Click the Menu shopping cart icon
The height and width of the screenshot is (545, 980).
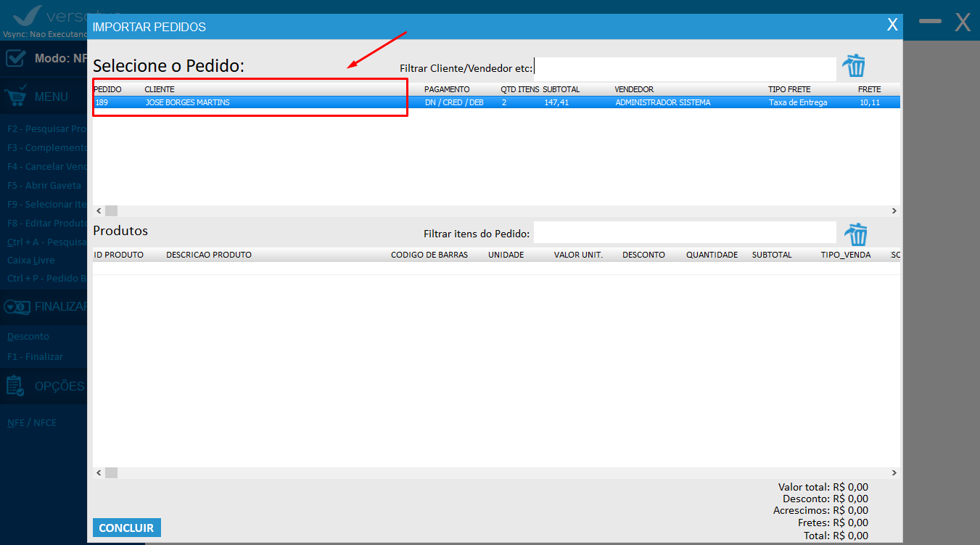(x=16, y=96)
